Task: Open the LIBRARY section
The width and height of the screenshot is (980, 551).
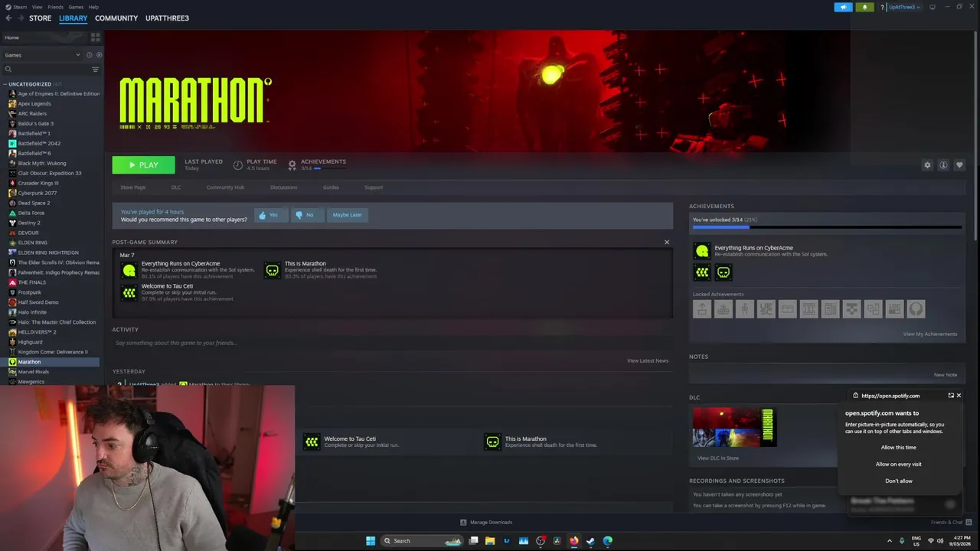Action: tap(73, 18)
